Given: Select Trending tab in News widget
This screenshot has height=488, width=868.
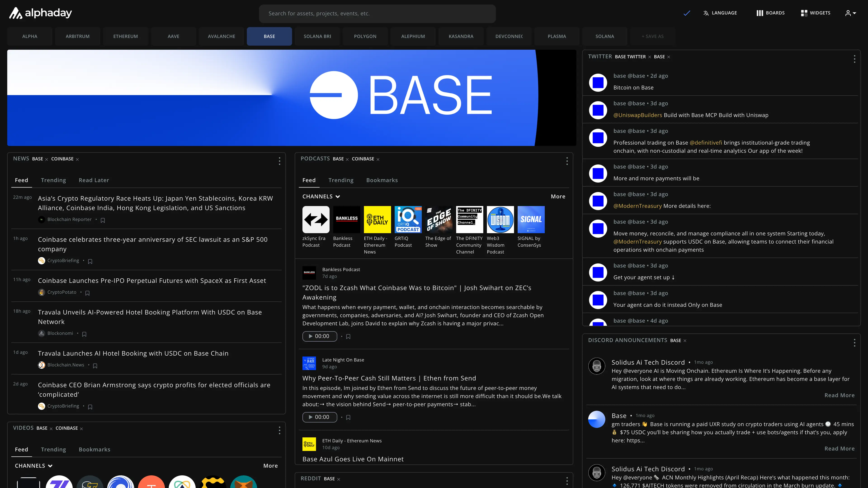Looking at the screenshot, I should point(53,180).
